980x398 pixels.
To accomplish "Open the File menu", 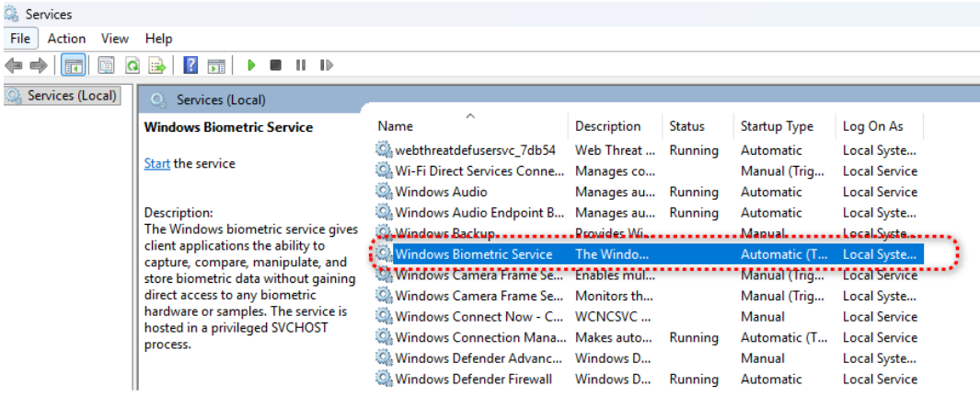I will [20, 39].
